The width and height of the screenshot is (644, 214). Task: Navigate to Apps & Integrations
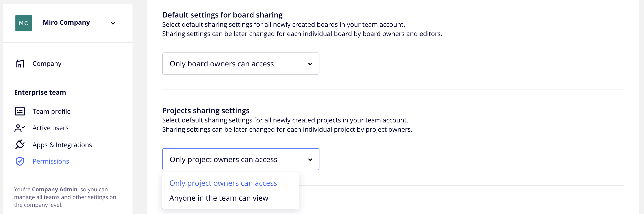62,145
